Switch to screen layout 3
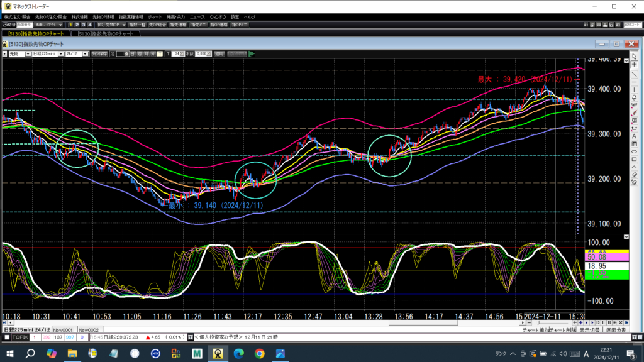Screen dimensions: 644x362 (84, 25)
